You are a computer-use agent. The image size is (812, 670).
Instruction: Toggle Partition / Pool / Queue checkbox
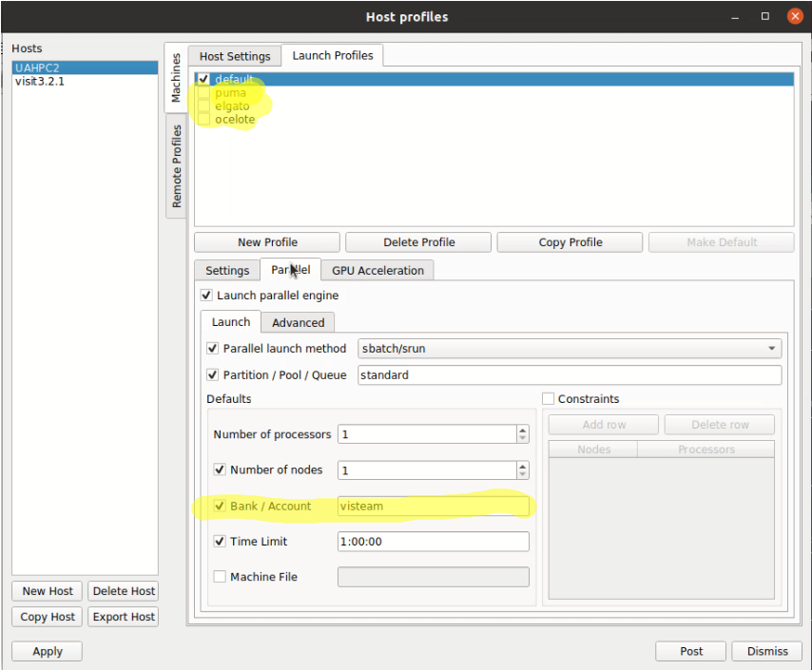click(x=212, y=374)
